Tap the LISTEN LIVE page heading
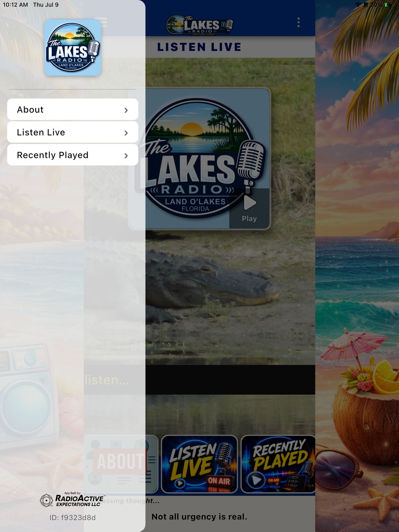Screen dimensions: 399x532 point(199,47)
